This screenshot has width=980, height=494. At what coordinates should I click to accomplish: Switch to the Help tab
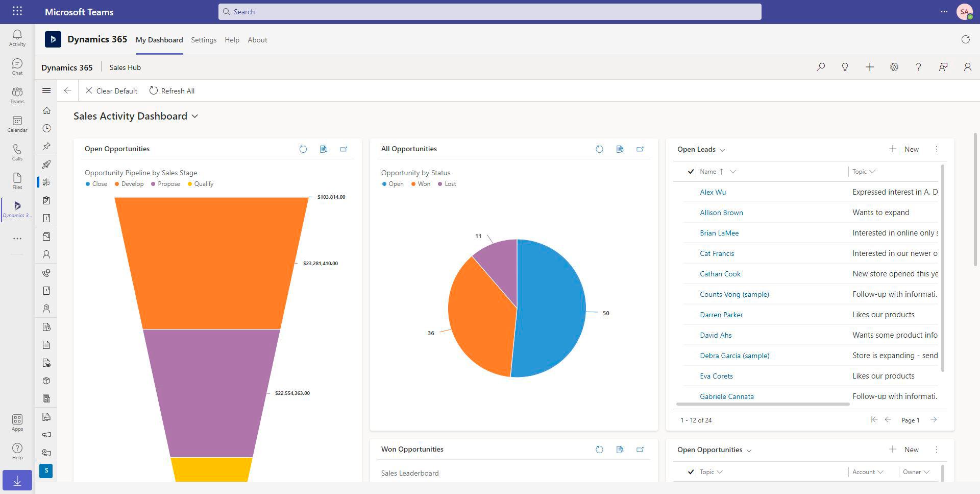pyautogui.click(x=232, y=40)
